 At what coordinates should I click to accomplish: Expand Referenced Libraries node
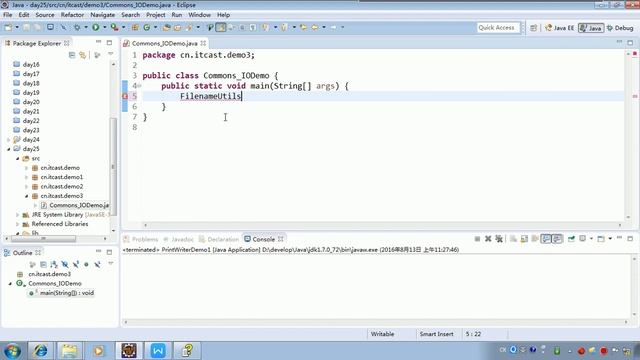(18, 224)
